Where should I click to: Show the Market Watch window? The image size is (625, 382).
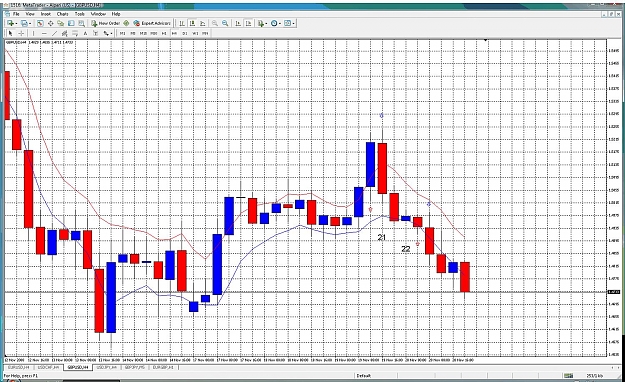tap(40, 23)
